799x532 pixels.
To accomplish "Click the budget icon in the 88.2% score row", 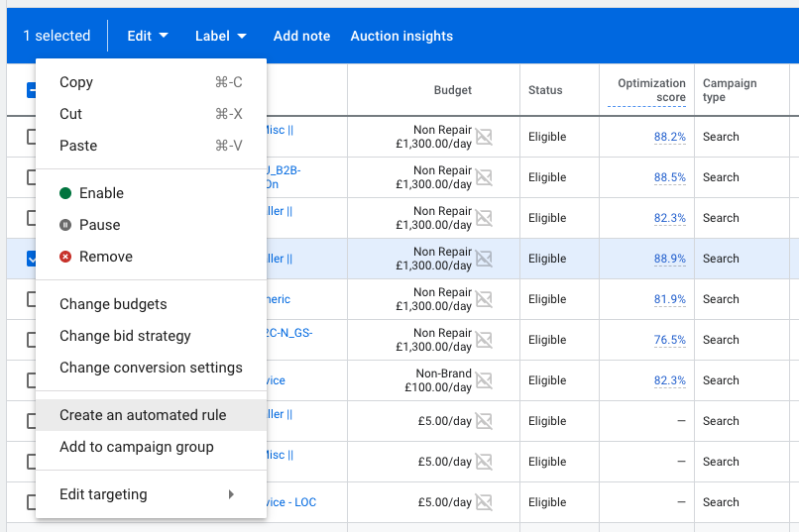I will [x=484, y=137].
